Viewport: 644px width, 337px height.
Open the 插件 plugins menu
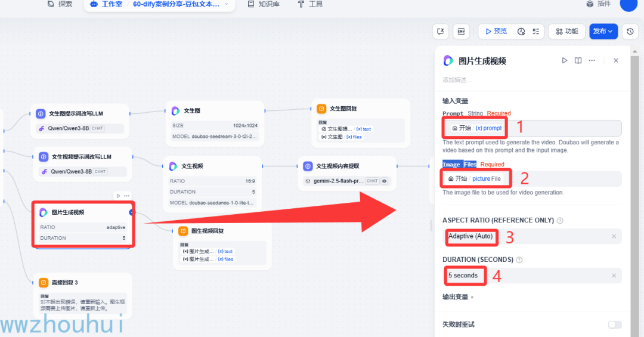pyautogui.click(x=599, y=4)
